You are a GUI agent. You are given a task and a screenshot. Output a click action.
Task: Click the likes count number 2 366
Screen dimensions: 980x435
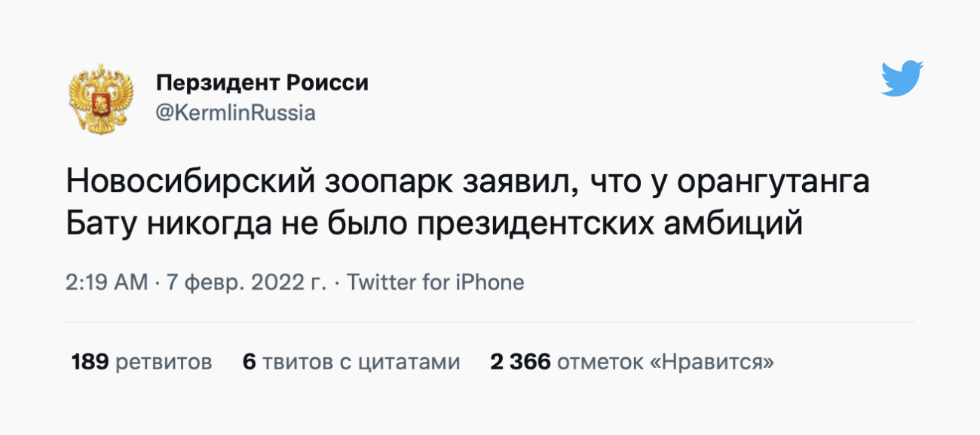[x=520, y=363]
